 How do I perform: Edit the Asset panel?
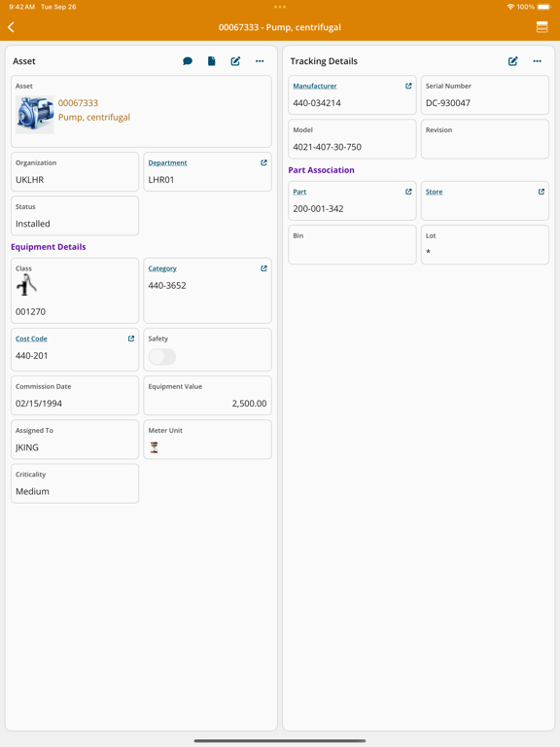[x=235, y=61]
